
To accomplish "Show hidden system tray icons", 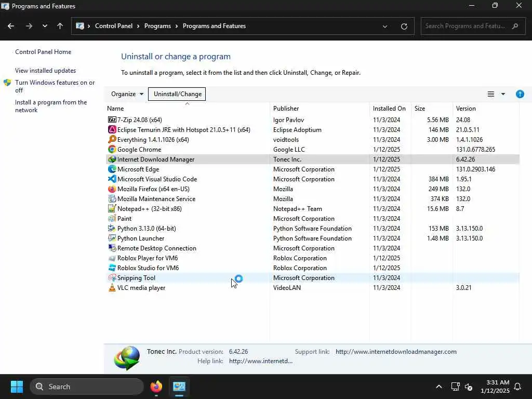I will point(438,387).
